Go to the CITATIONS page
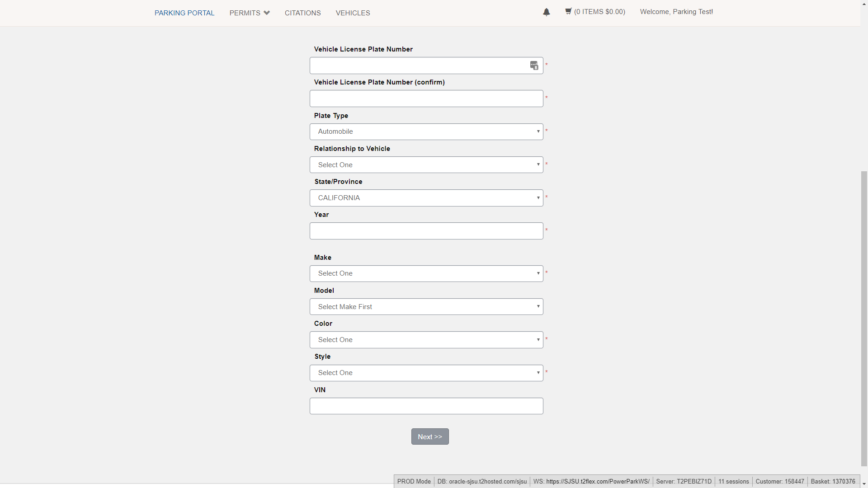Screen dimensions: 868x488 [302, 13]
